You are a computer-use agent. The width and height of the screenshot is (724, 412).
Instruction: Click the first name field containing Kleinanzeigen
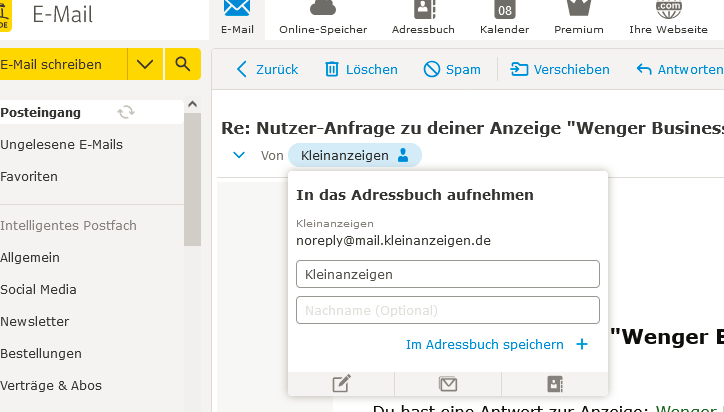pos(448,274)
